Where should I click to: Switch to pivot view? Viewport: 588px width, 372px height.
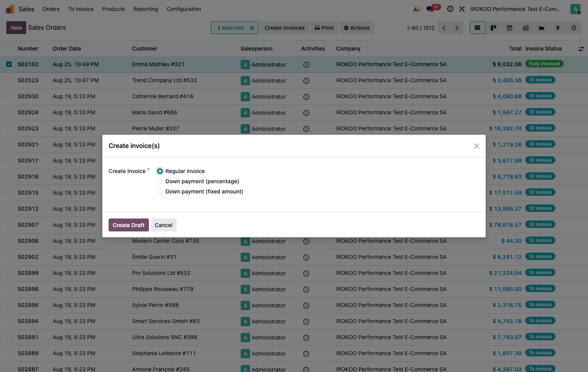[526, 28]
